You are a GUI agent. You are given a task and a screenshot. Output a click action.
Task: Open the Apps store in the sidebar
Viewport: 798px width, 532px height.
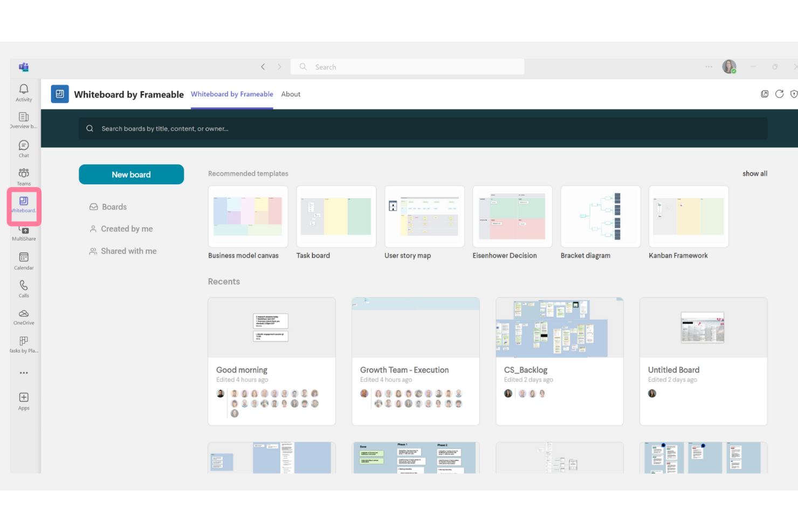24,401
